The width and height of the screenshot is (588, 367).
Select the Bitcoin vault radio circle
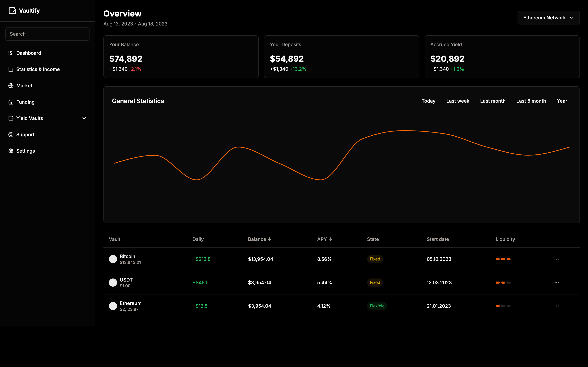point(113,259)
